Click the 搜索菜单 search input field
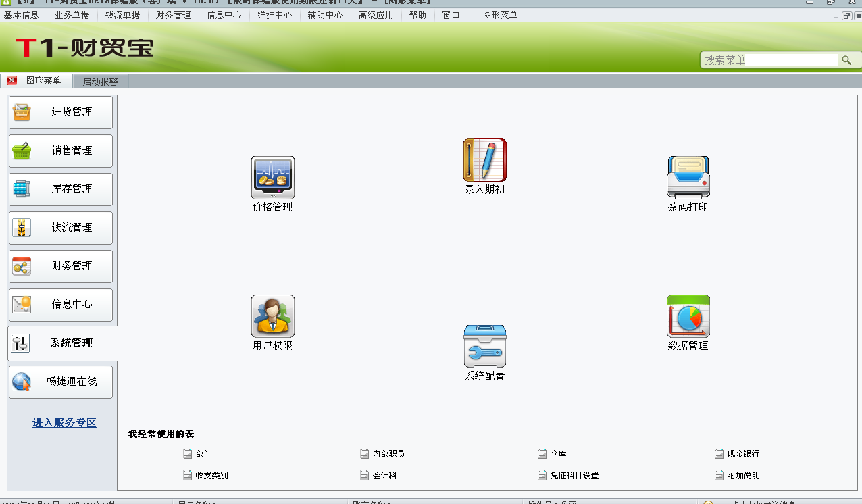 click(x=769, y=60)
